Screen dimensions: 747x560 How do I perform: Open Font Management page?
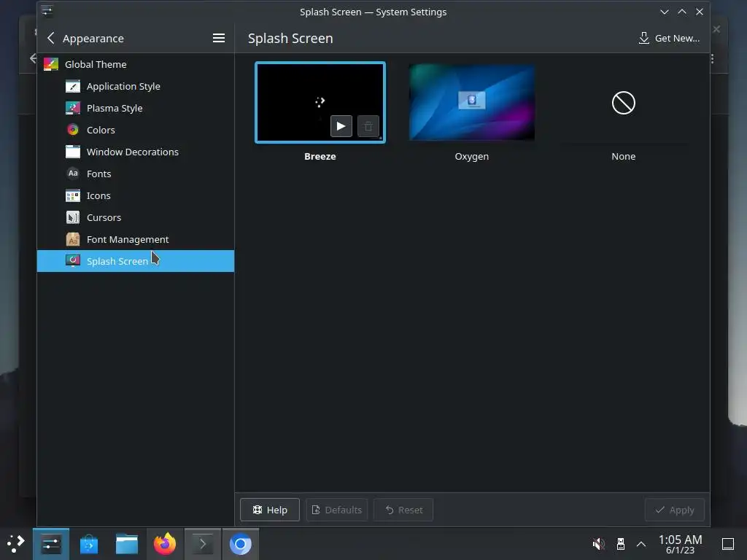(x=135, y=239)
